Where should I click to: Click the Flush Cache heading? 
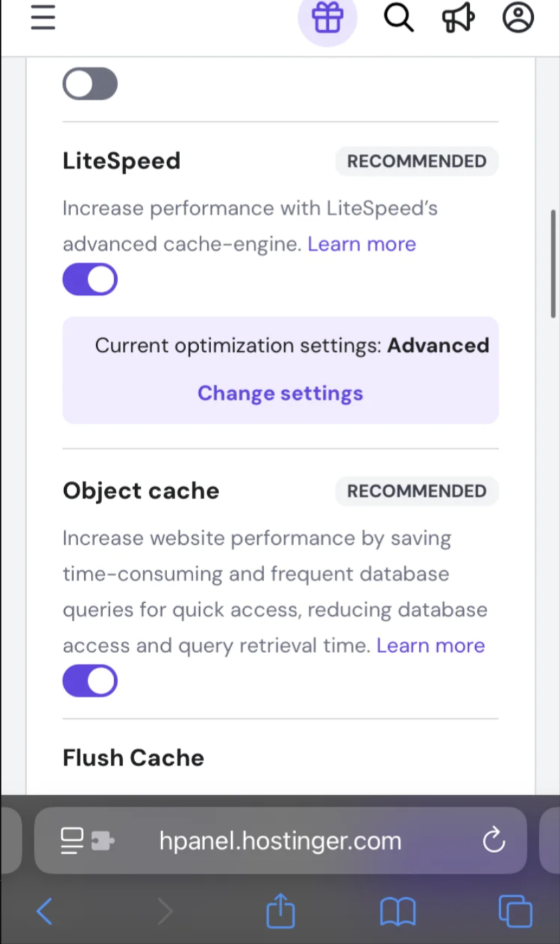pos(134,757)
